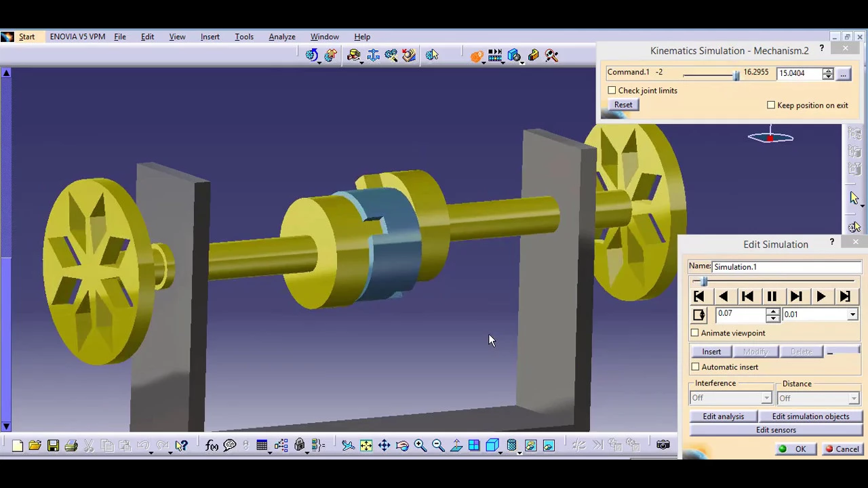This screenshot has width=868, height=488.
Task: Open the Distance Off dropdown
Action: [x=854, y=399]
